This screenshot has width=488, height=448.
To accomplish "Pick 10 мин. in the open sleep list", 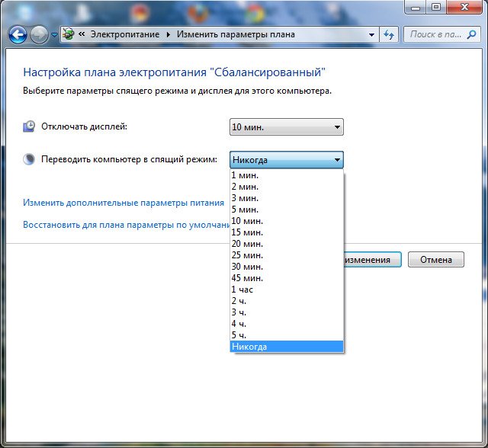I will [x=287, y=221].
